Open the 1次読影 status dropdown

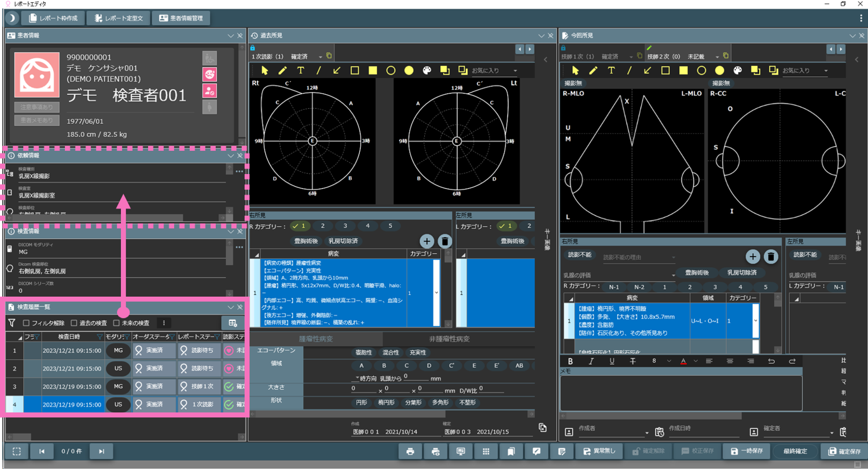(x=319, y=57)
